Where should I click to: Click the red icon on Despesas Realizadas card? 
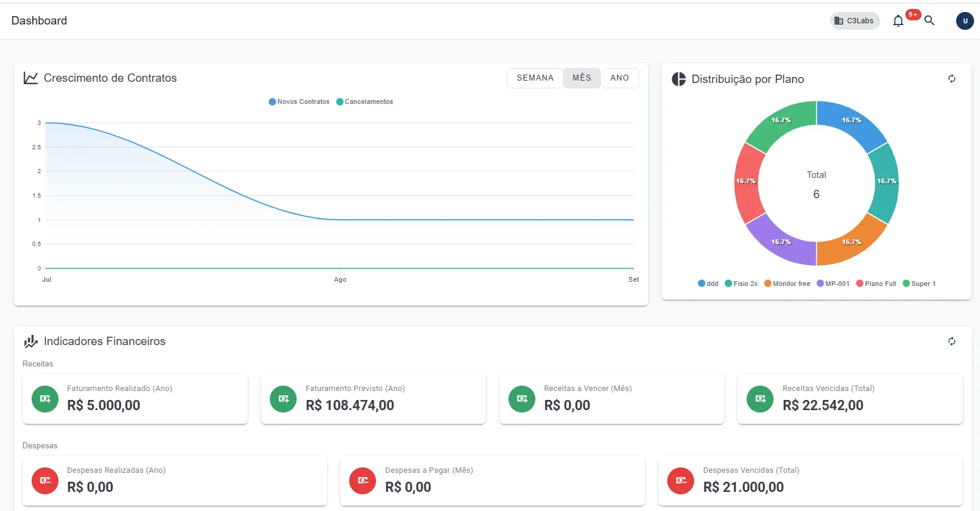click(45, 481)
